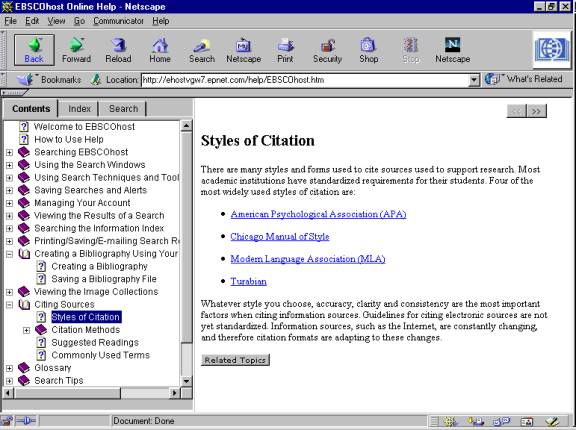Click the padlock icon in status bar

pos(7,421)
